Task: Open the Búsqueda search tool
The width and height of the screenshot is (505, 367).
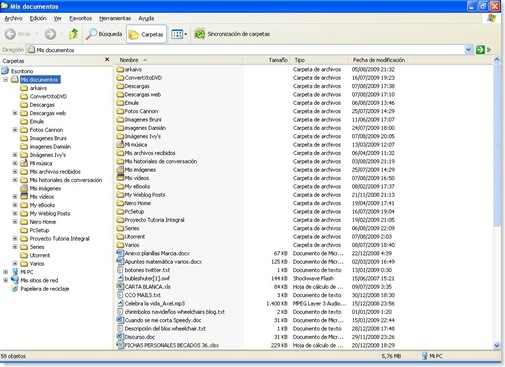Action: click(104, 34)
